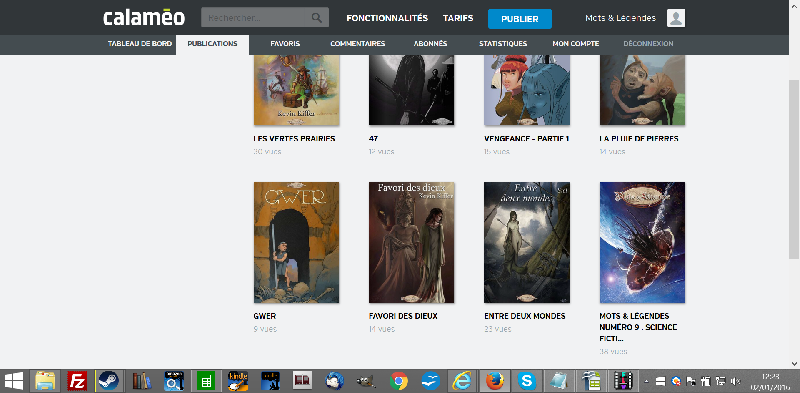
Task: Switch to the Statistiques tab
Action: click(x=503, y=44)
